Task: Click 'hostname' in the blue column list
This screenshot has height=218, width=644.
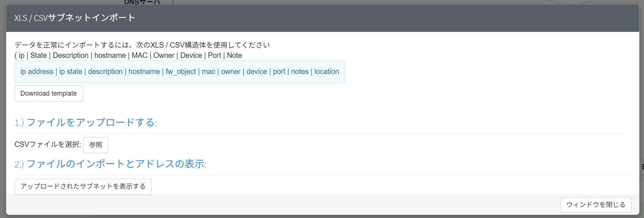Action: coord(144,72)
